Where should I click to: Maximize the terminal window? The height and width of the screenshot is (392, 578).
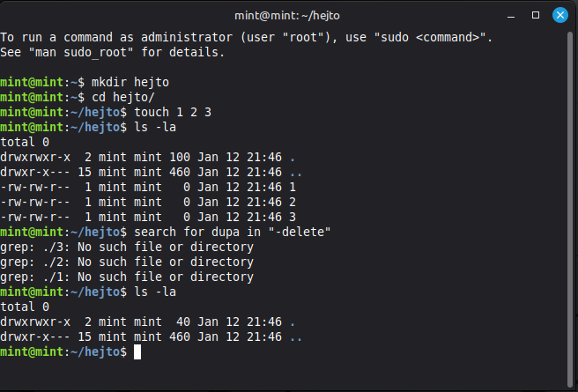pyautogui.click(x=535, y=15)
